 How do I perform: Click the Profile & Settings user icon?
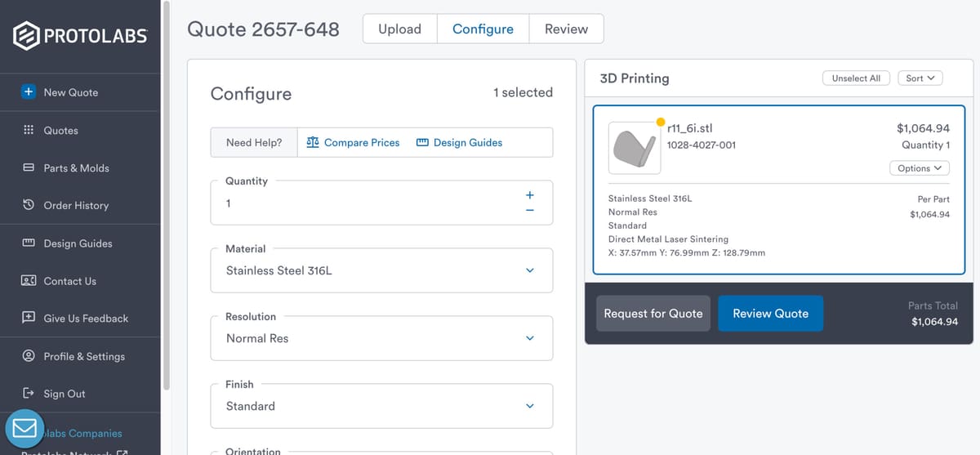tap(29, 356)
